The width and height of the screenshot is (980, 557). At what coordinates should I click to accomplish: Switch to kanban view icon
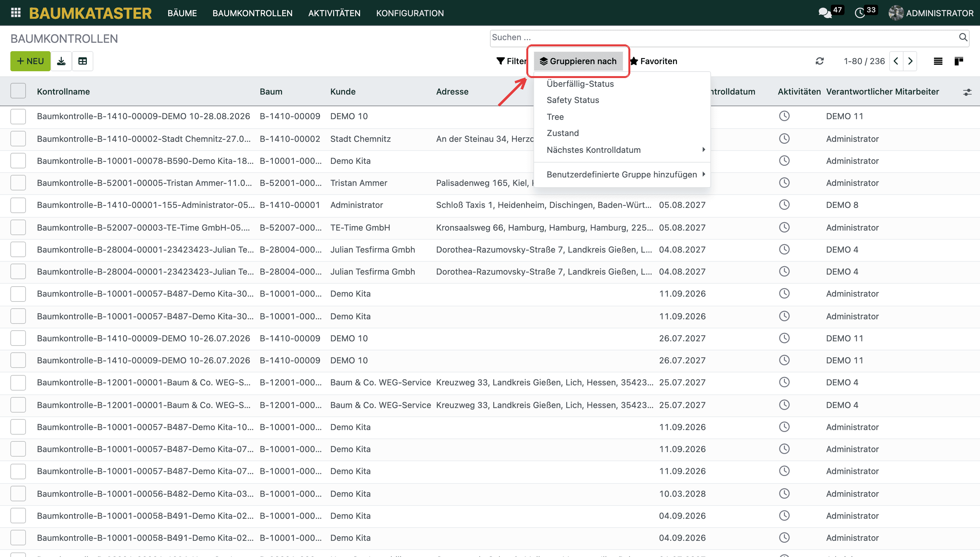coord(959,61)
